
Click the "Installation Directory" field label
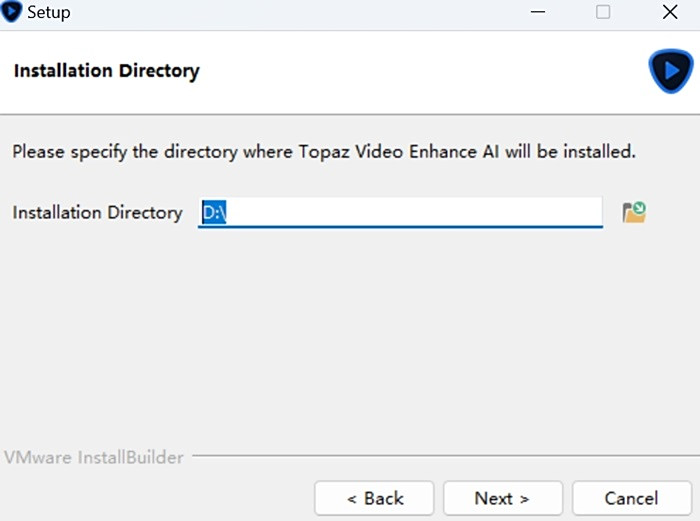(97, 213)
